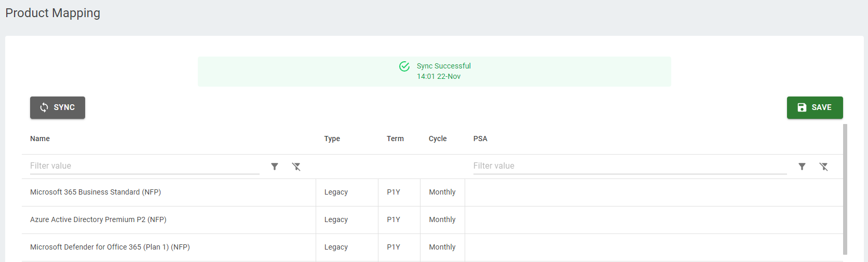The width and height of the screenshot is (868, 262).
Task: Clear the Name column filter icon
Action: point(296,167)
